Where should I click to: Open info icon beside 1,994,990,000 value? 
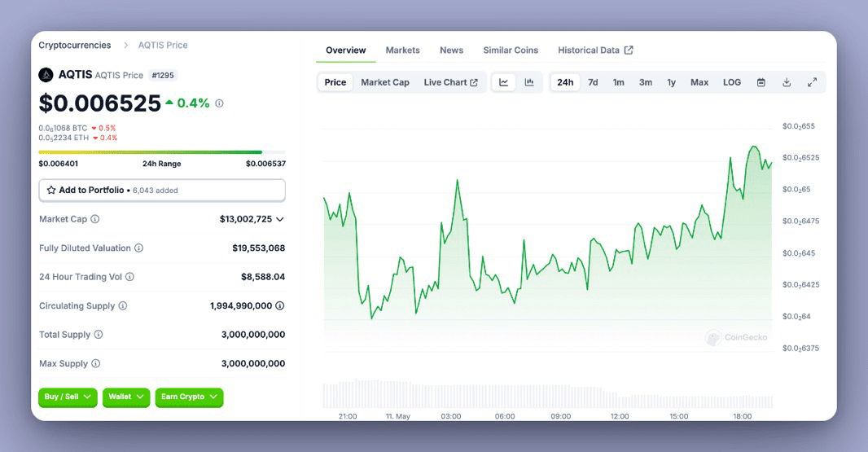tap(280, 305)
